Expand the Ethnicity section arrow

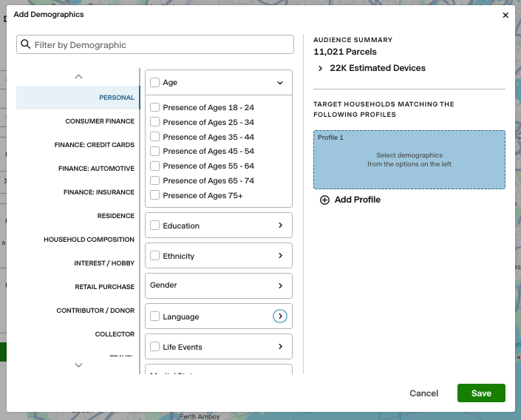[x=280, y=255]
